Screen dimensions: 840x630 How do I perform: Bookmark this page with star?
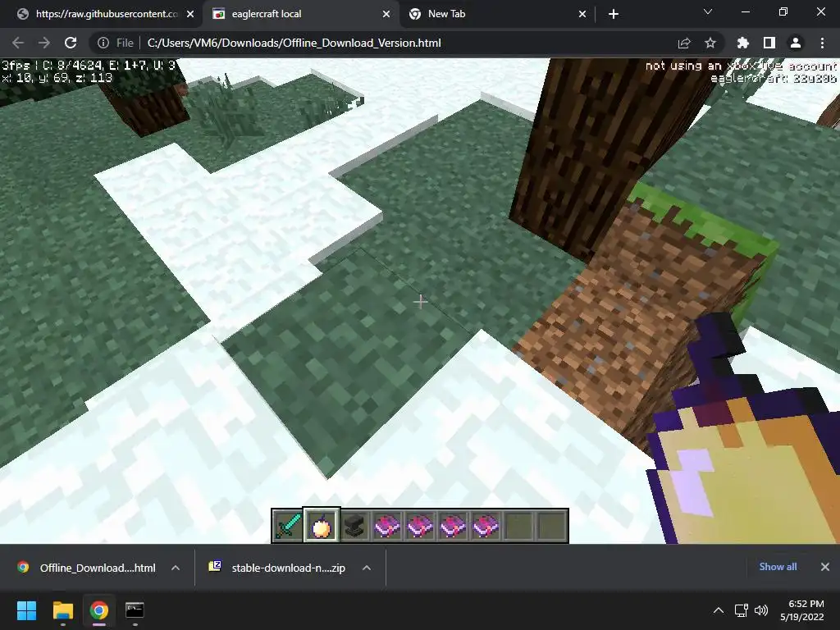[710, 43]
